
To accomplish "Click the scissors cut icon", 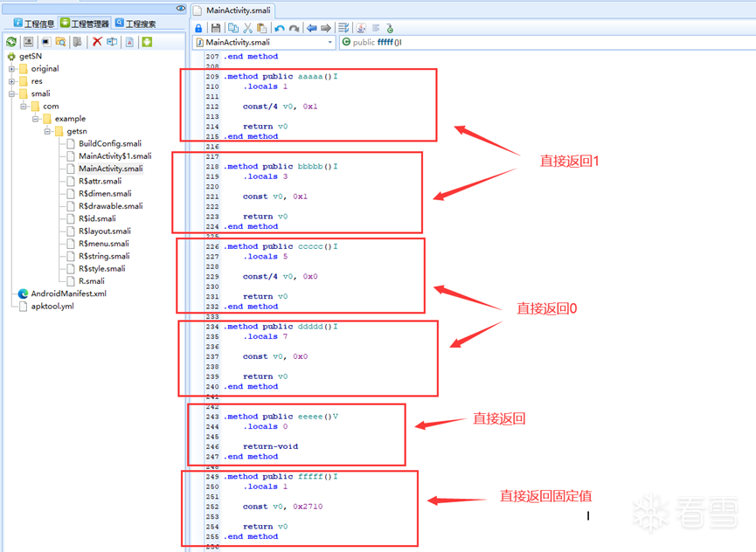I will click(248, 28).
